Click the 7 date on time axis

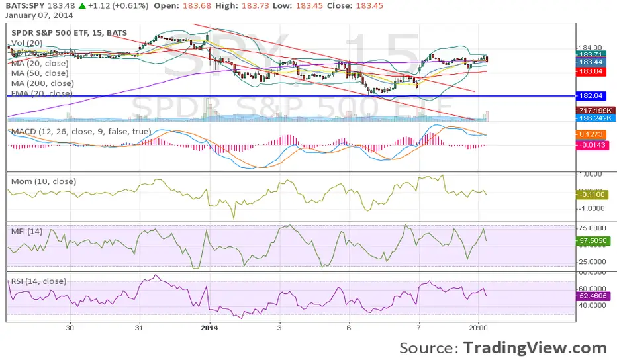(418, 328)
